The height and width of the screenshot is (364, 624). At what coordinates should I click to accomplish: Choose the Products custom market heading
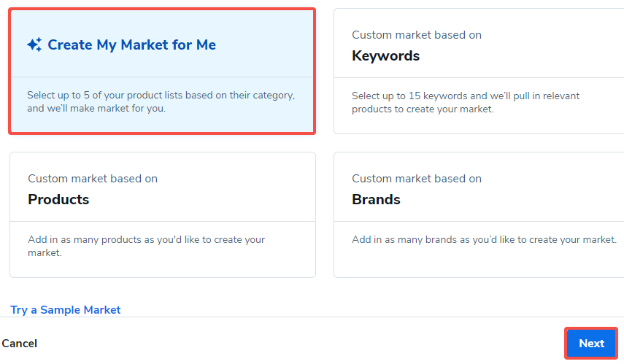pos(58,199)
